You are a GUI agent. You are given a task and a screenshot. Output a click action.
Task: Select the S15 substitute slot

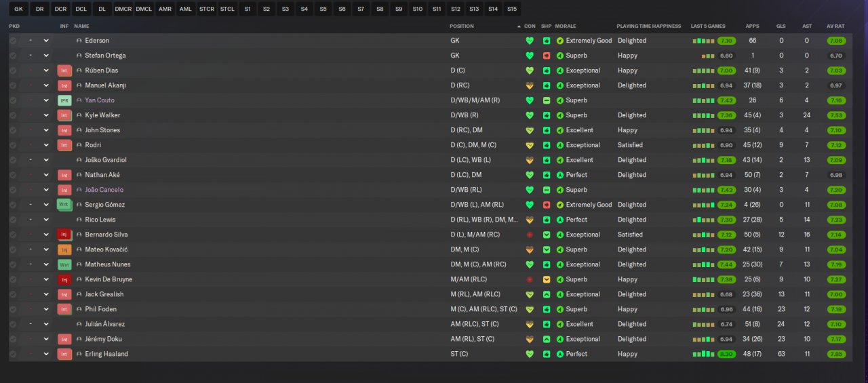click(x=511, y=9)
